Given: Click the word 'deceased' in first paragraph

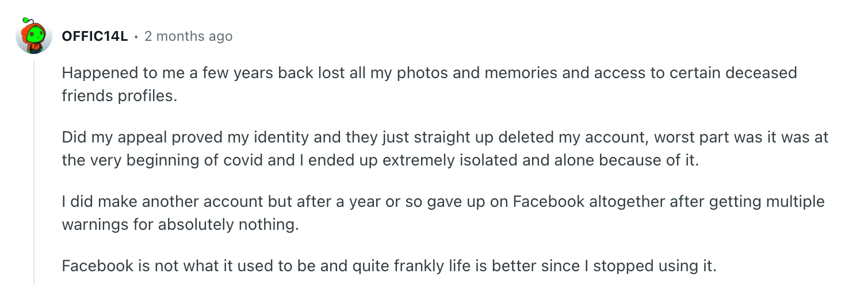Looking at the screenshot, I should click(762, 74).
